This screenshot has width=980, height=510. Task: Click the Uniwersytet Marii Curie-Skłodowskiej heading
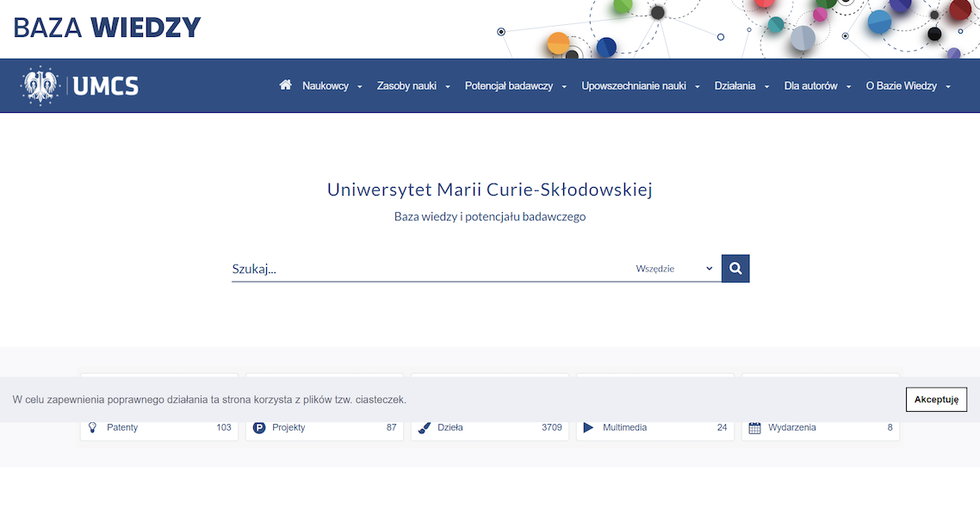tap(490, 190)
